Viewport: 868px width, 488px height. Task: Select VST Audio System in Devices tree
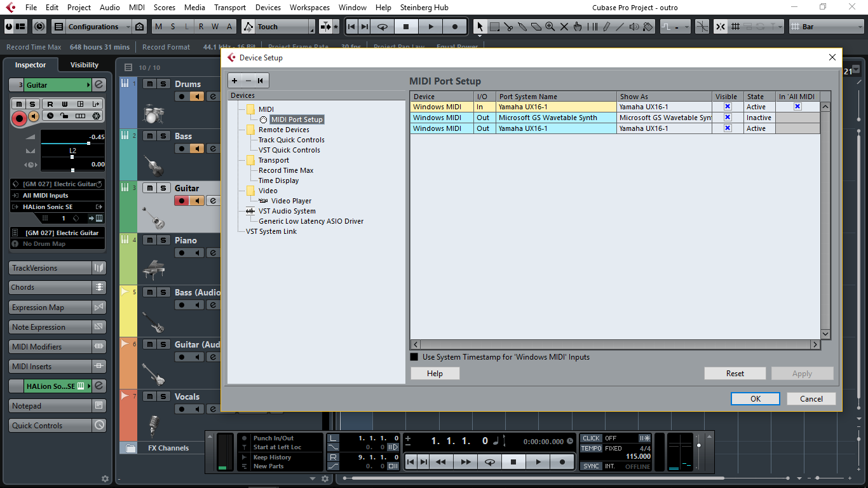click(x=287, y=211)
